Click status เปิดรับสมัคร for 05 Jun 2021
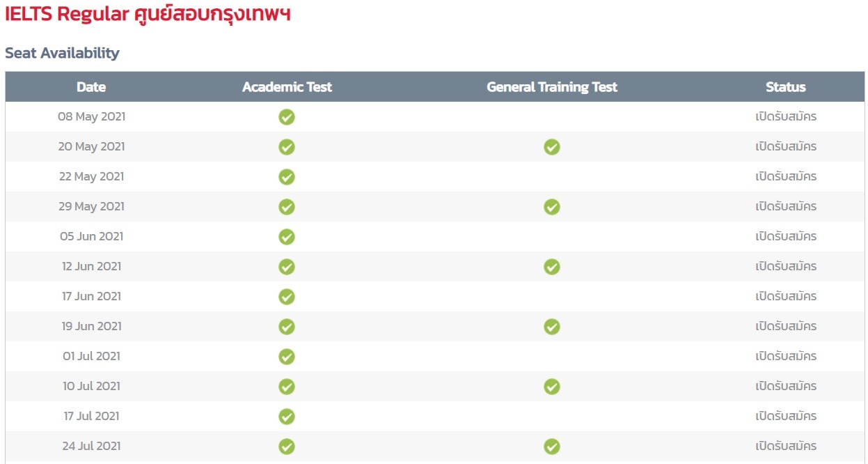 786,237
